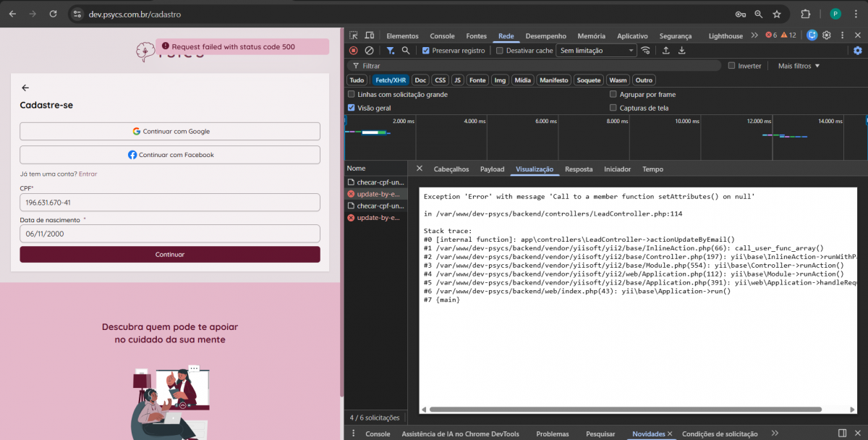The image size is (868, 440).
Task: Stop recording the network log
Action: pyautogui.click(x=354, y=51)
